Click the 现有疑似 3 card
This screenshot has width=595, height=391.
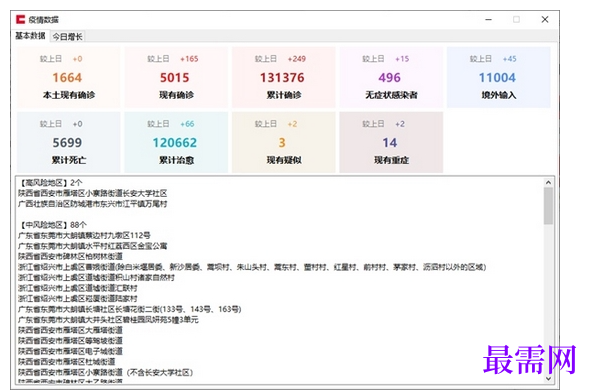click(x=283, y=142)
